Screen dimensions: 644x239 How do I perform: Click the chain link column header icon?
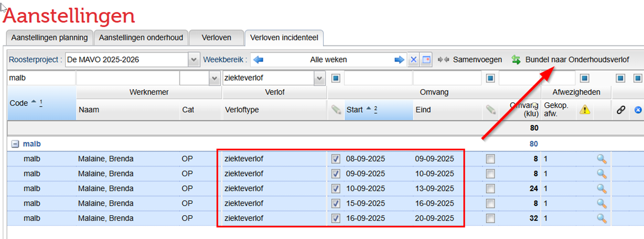click(621, 110)
